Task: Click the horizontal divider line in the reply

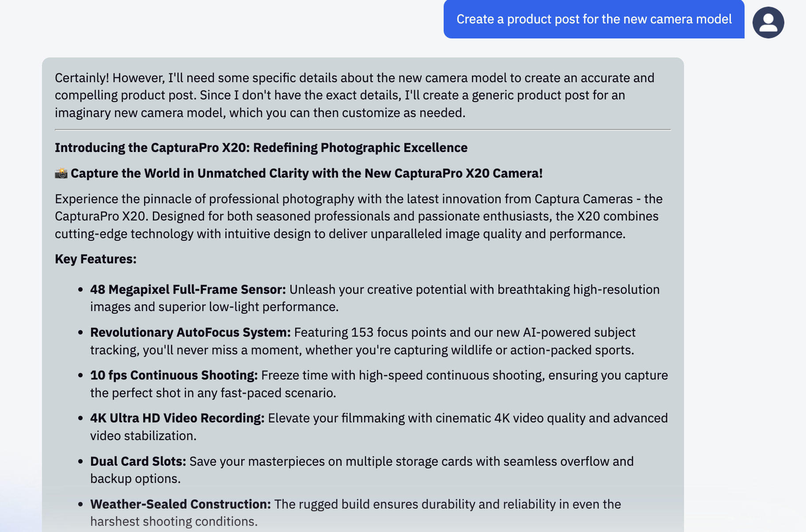Action: tap(362, 130)
